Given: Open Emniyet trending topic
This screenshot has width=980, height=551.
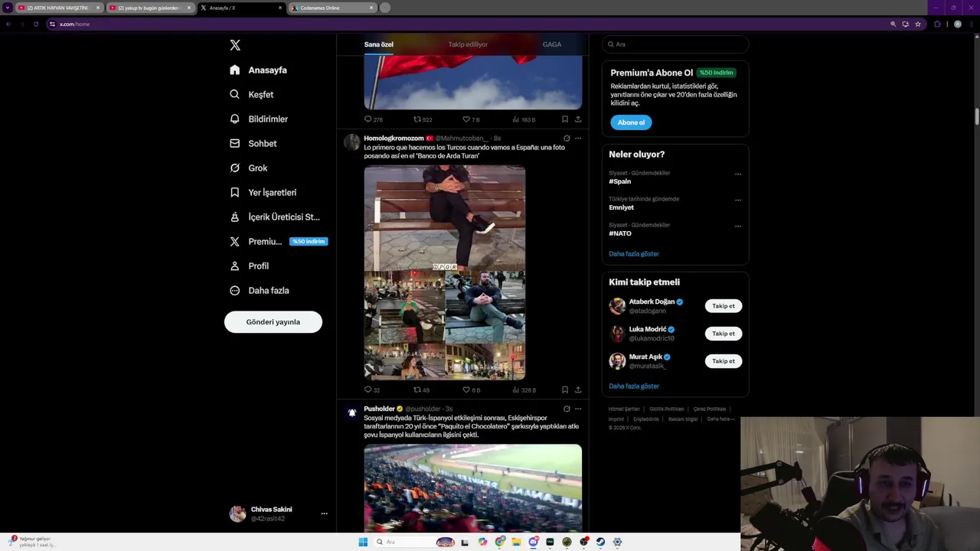Looking at the screenshot, I should point(621,207).
